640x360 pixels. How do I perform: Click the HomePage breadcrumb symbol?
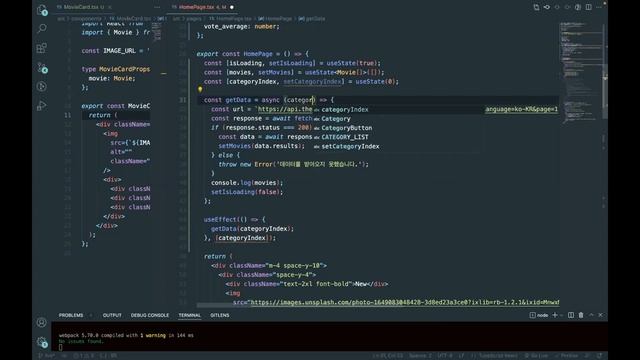(275, 19)
